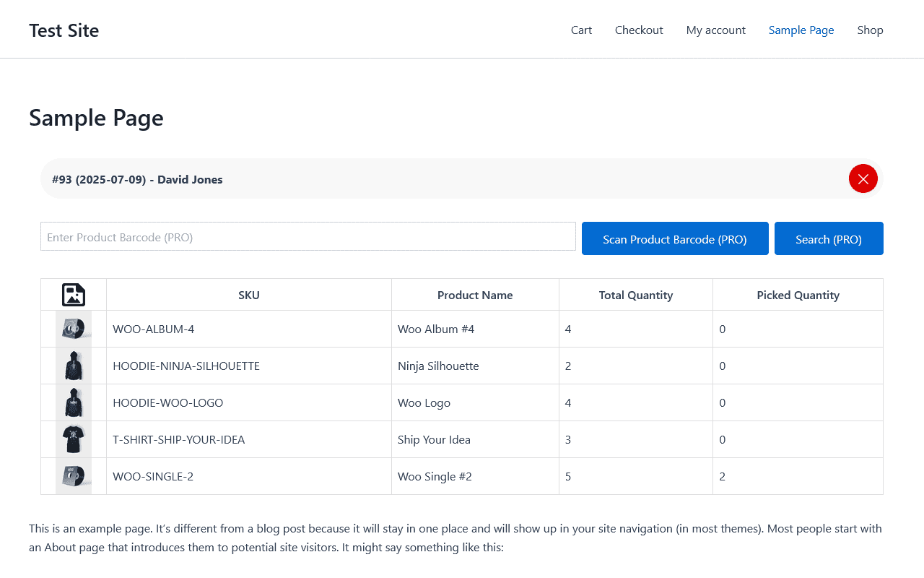
Task: Click the image column header icon
Action: tap(74, 295)
